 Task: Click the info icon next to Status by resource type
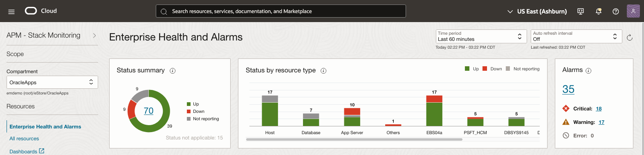coord(323,71)
